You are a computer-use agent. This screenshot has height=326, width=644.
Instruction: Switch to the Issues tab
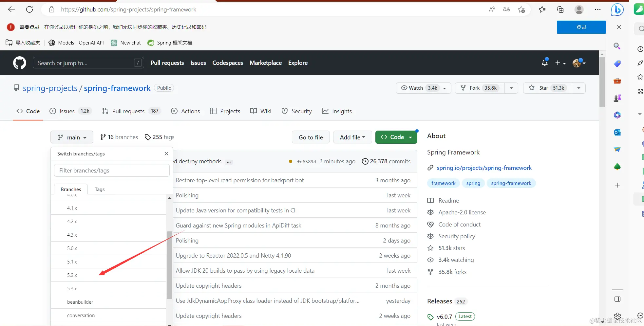[x=70, y=111]
